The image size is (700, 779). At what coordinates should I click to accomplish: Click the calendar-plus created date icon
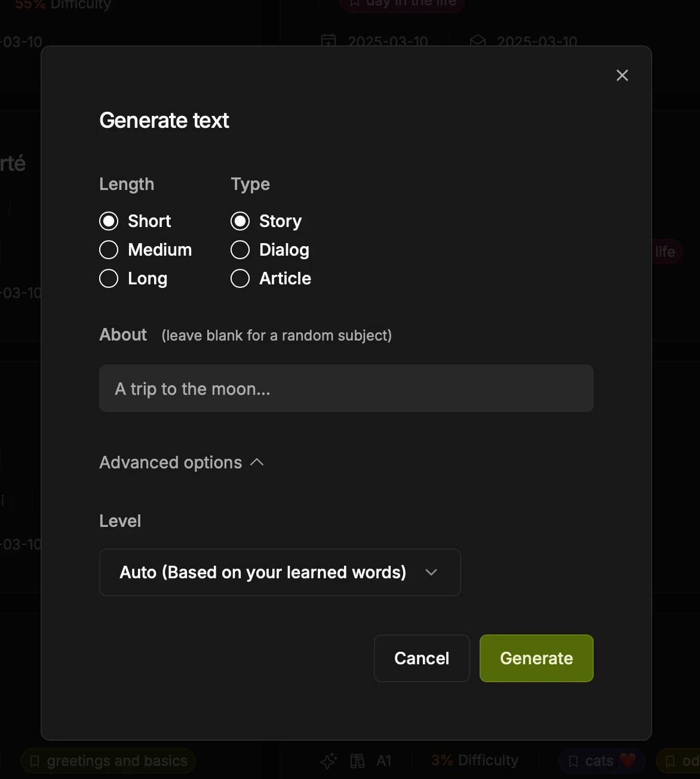(328, 41)
